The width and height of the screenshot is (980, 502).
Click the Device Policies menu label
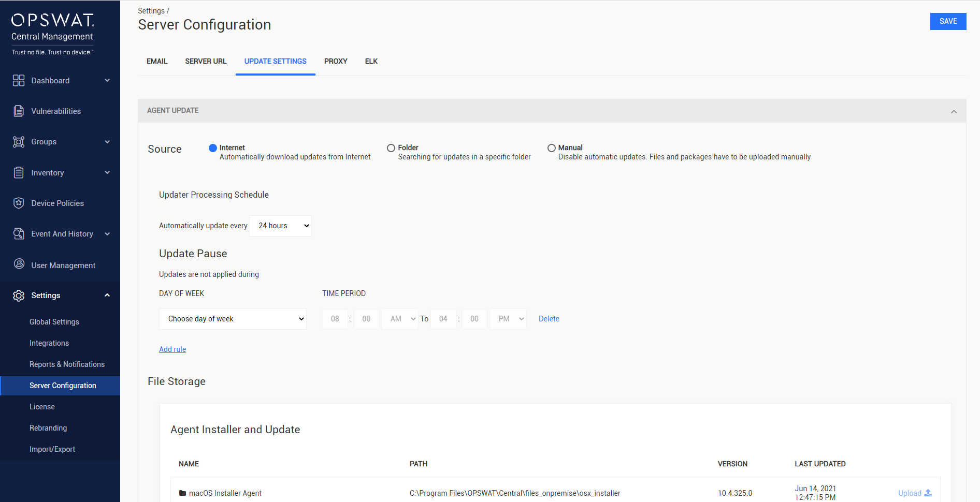point(57,203)
